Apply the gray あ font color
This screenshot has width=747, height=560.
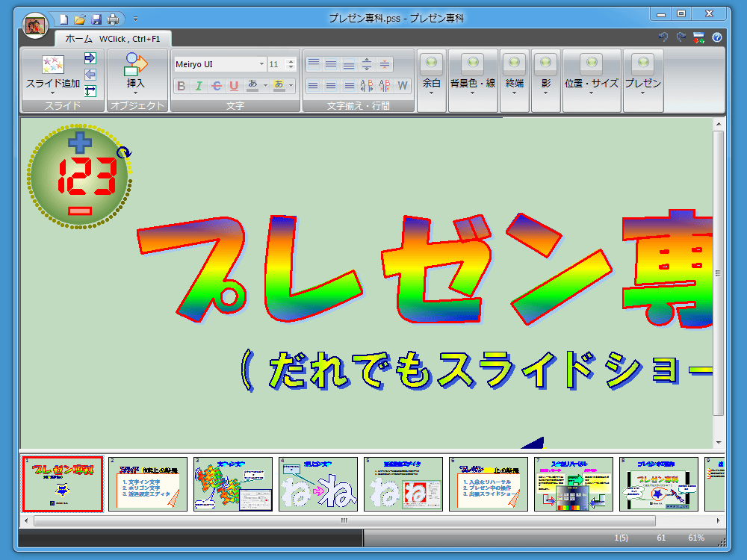coord(252,86)
